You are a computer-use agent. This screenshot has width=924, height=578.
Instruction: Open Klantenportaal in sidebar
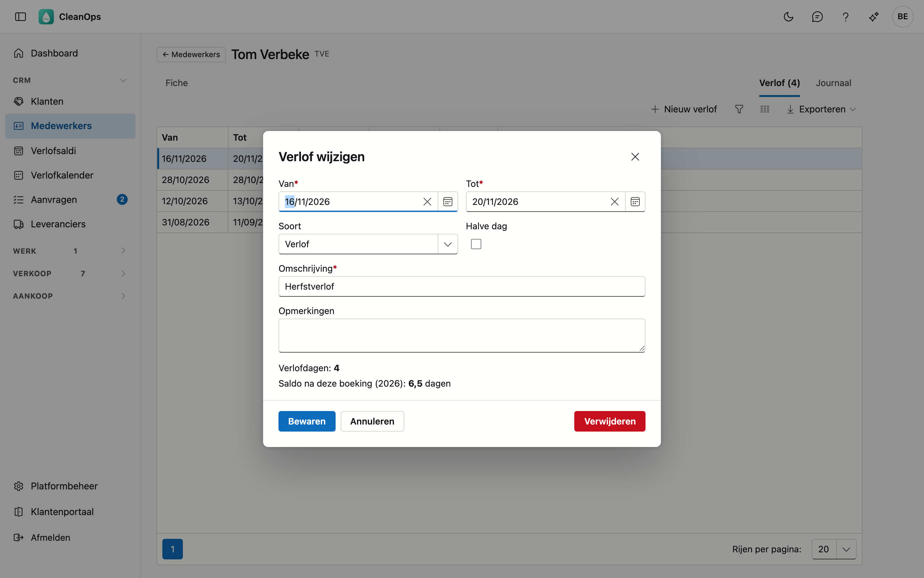70,512
